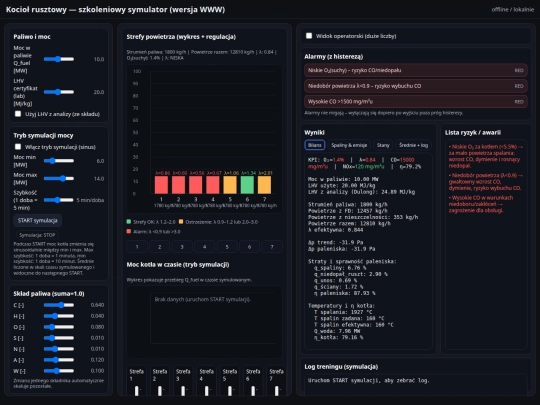Click the Strefa 7 vertical slider
The width and height of the screenshot is (540, 405).
tap(277, 391)
